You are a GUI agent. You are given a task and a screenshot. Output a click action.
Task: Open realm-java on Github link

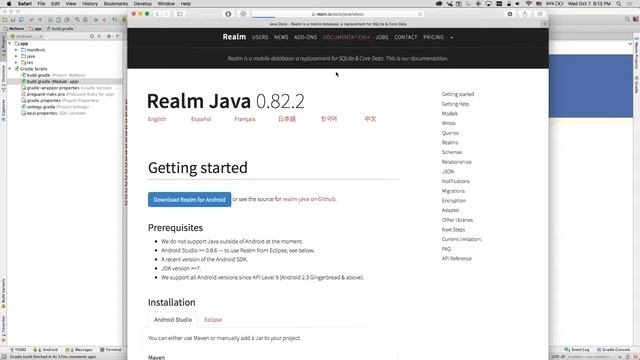pos(309,199)
